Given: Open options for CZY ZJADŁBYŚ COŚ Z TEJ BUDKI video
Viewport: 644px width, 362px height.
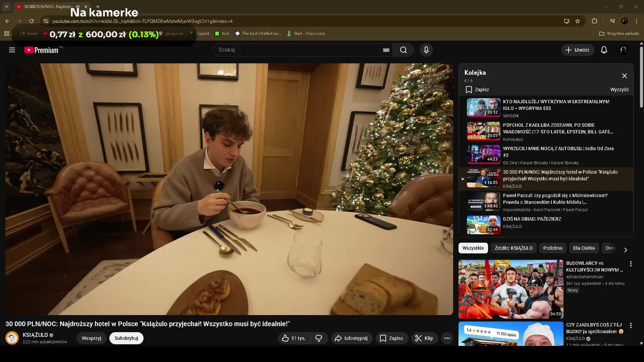Looking at the screenshot, I should coord(631,325).
